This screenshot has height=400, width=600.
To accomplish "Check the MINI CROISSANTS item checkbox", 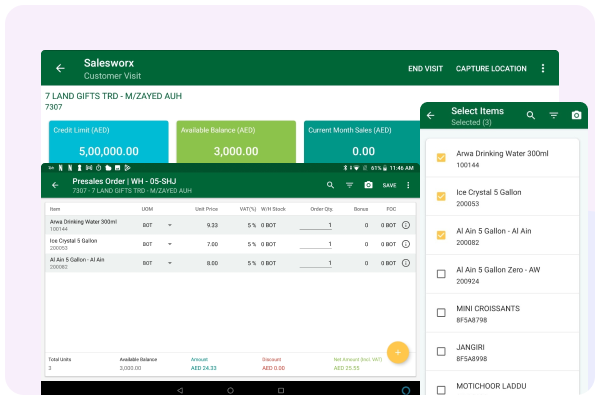I will [441, 312].
